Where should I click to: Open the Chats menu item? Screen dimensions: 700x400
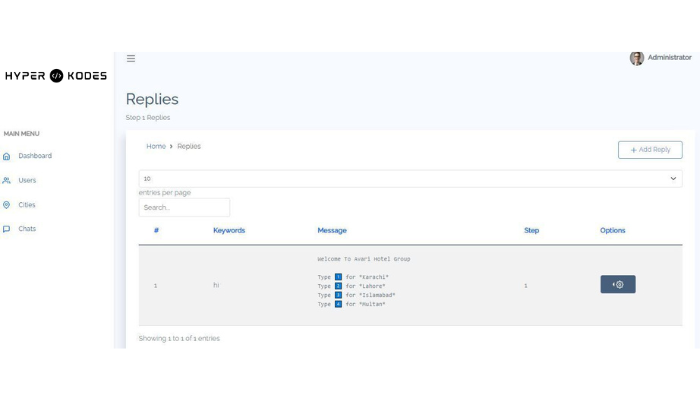(x=27, y=229)
